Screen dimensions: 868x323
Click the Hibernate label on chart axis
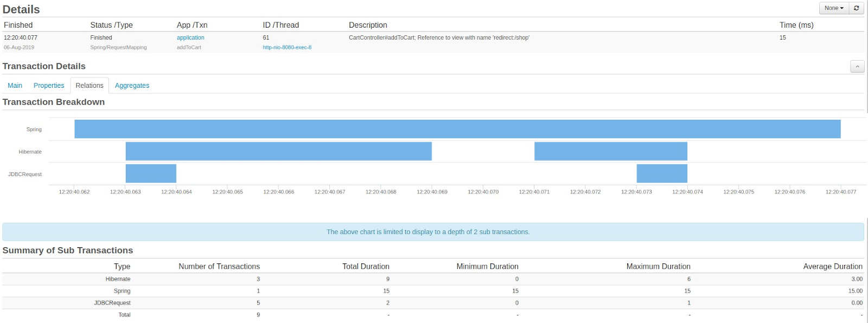pyautogui.click(x=30, y=152)
